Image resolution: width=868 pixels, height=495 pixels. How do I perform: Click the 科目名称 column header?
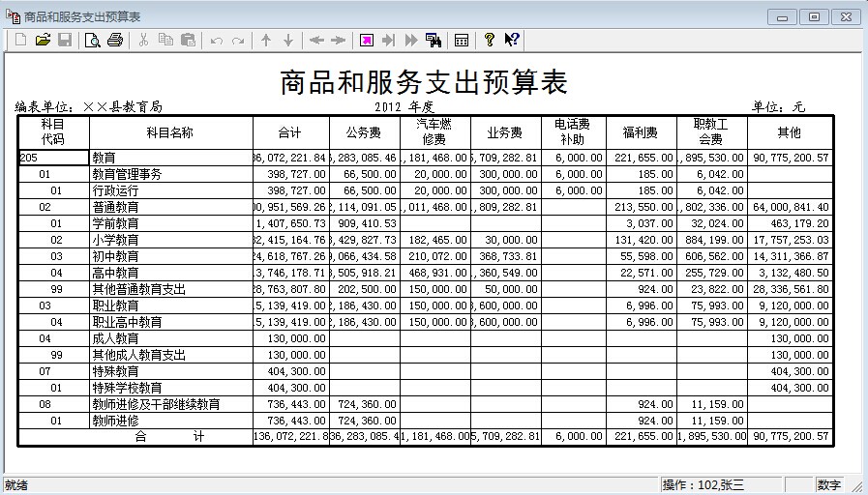click(170, 132)
